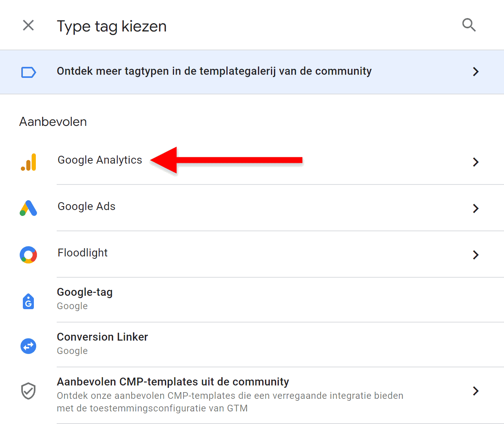This screenshot has height=424, width=504.
Task: Open the Google Ads options via its chevron
Action: (476, 208)
